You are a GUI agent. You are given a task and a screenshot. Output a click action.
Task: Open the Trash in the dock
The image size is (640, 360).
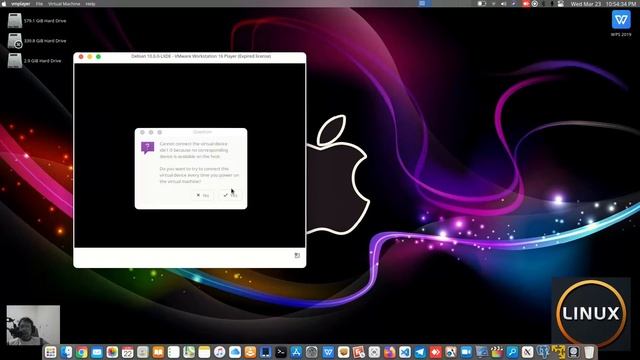tap(589, 352)
